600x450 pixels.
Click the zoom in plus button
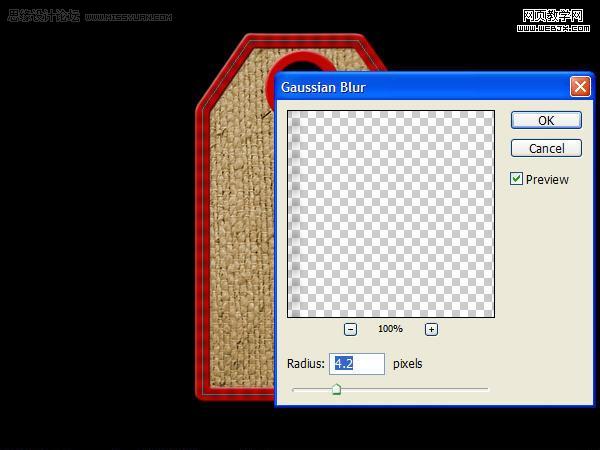pos(431,329)
